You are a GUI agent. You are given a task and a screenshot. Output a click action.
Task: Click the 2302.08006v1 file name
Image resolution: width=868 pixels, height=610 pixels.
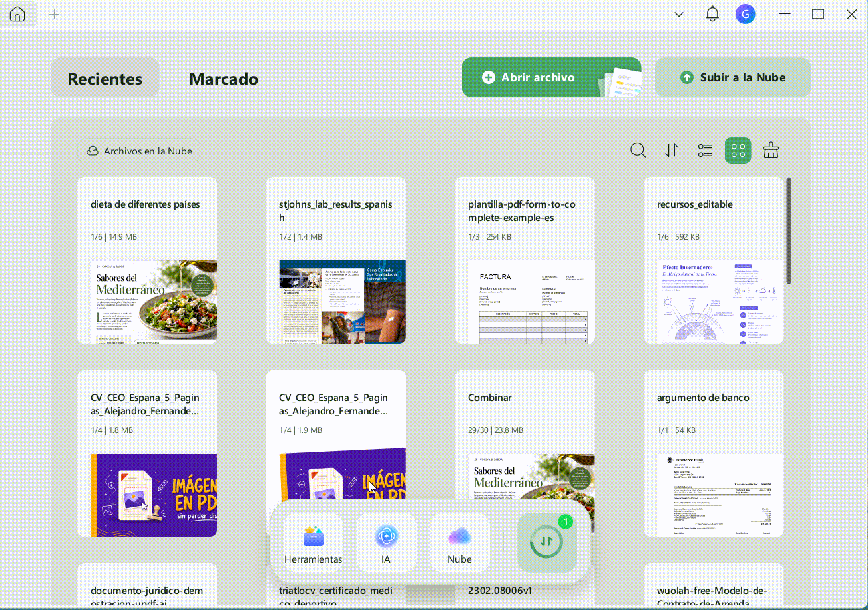[500, 591]
